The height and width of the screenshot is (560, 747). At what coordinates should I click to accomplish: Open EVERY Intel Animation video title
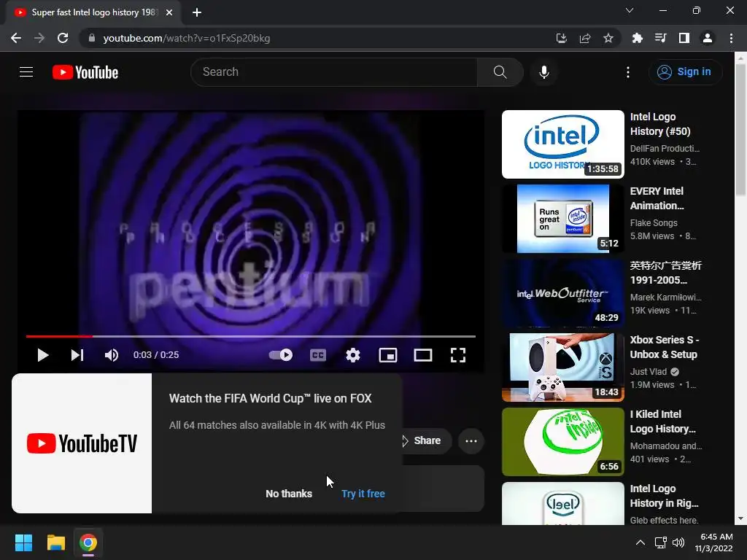click(657, 198)
